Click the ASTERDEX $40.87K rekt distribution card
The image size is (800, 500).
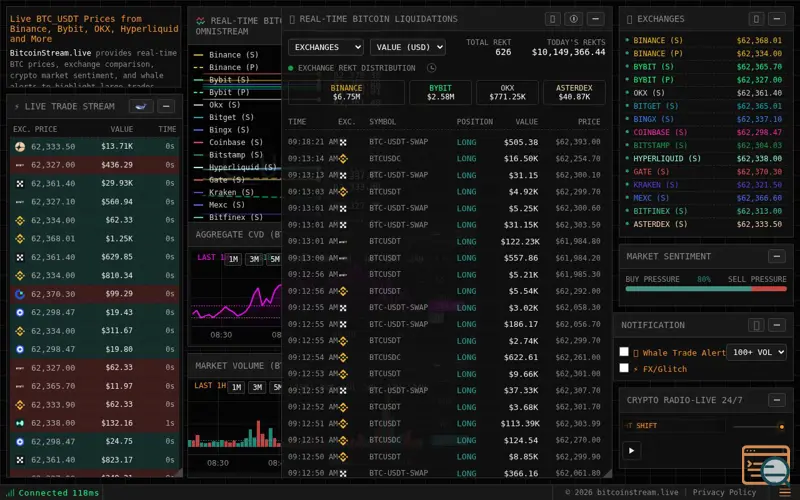coord(574,92)
